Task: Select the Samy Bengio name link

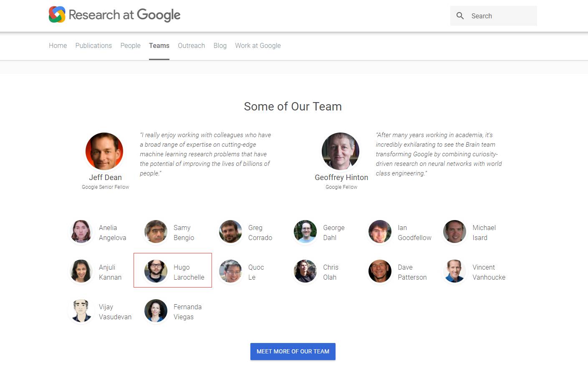Action: [184, 233]
